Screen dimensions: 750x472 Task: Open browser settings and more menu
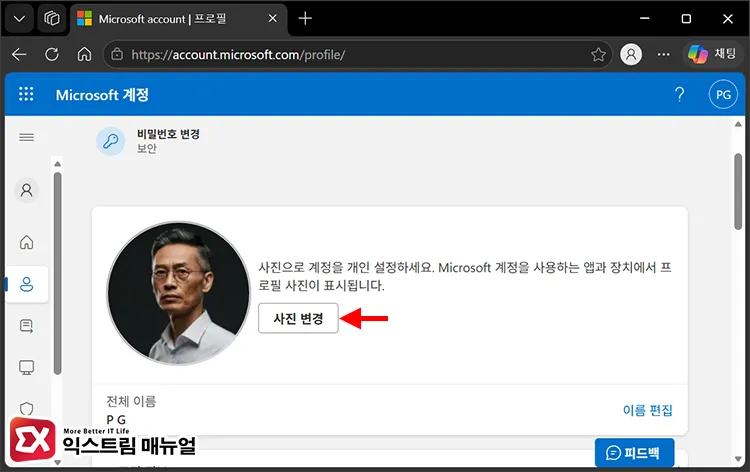[663, 55]
